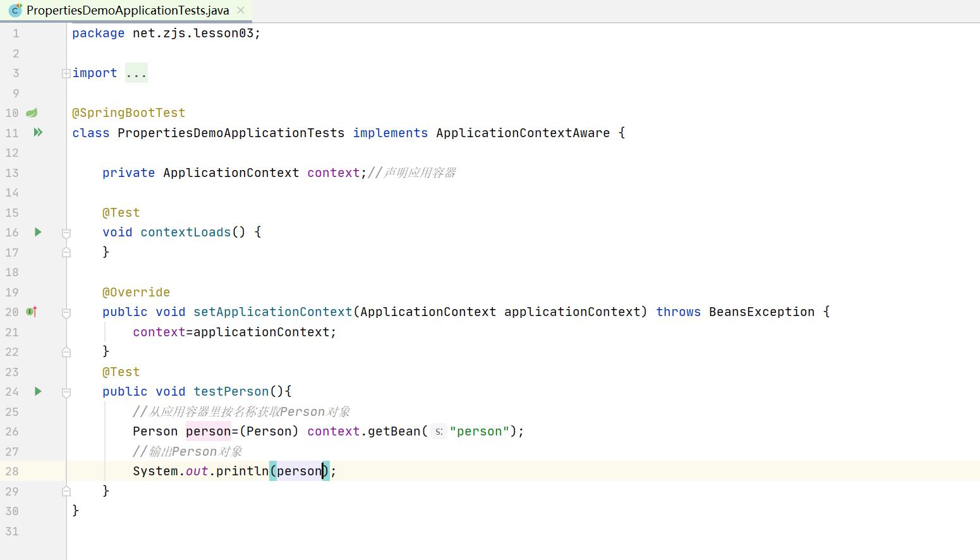Click ApplicationContextAware interface name
The width and height of the screenshot is (980, 560).
click(523, 133)
